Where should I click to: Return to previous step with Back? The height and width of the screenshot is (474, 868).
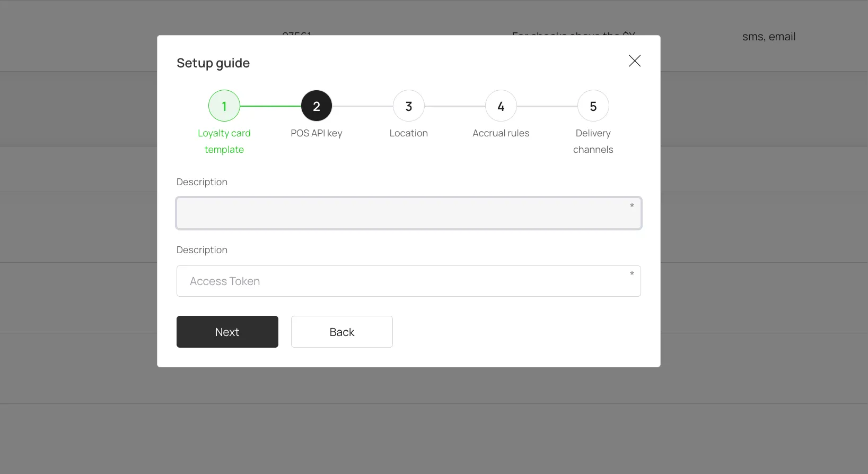(x=342, y=332)
